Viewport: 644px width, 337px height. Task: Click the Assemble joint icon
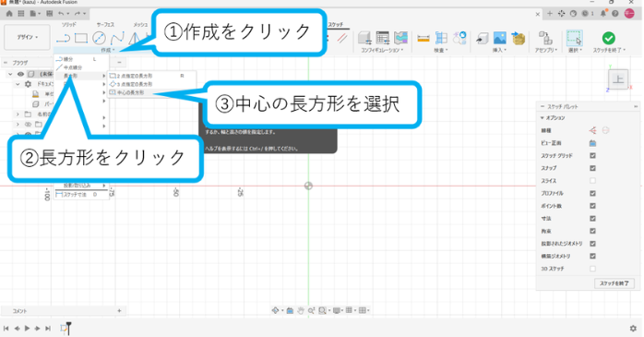point(545,38)
